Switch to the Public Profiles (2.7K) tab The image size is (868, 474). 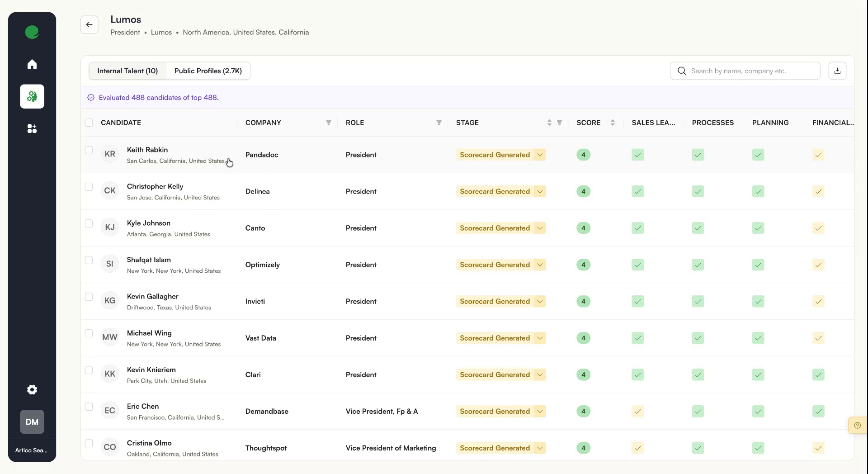208,71
